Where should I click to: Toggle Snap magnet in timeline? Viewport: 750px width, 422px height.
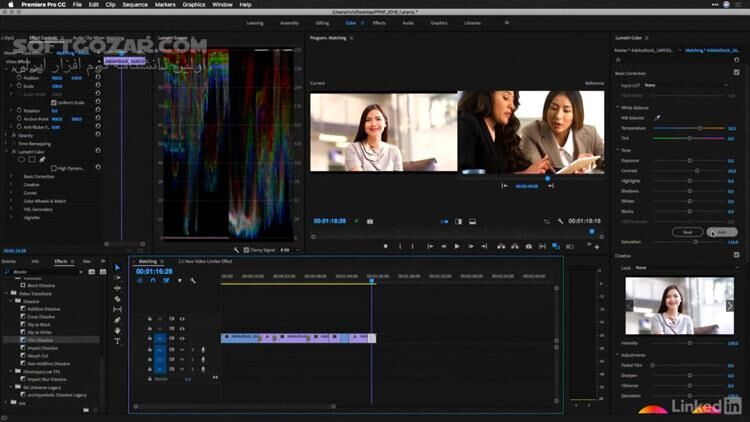pos(153,280)
